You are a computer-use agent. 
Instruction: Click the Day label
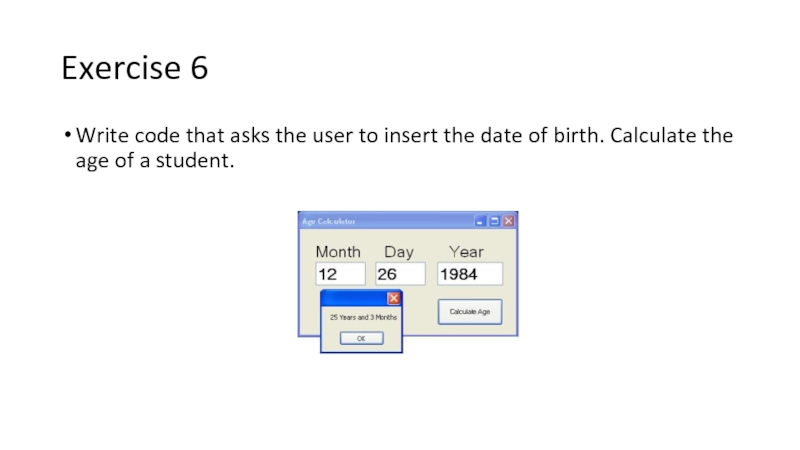point(398,252)
